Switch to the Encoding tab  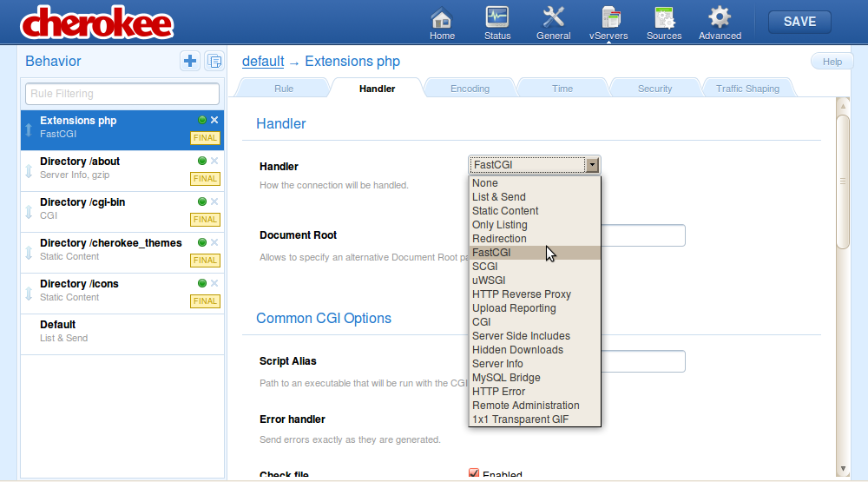point(470,88)
